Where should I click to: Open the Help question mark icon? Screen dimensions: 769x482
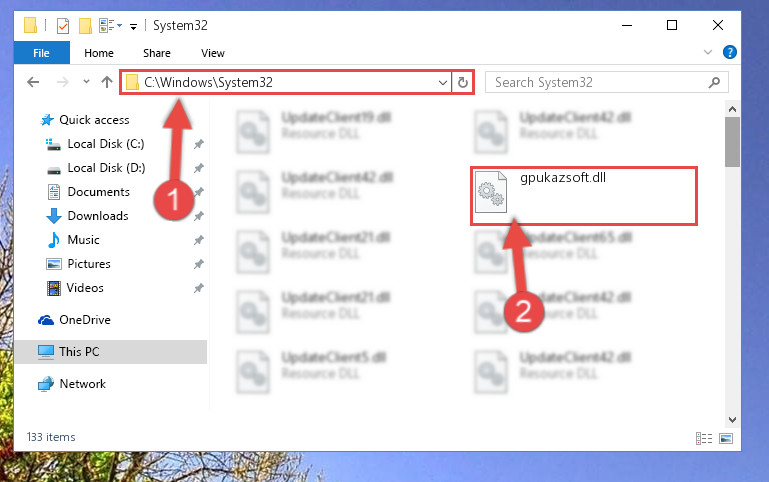click(729, 52)
